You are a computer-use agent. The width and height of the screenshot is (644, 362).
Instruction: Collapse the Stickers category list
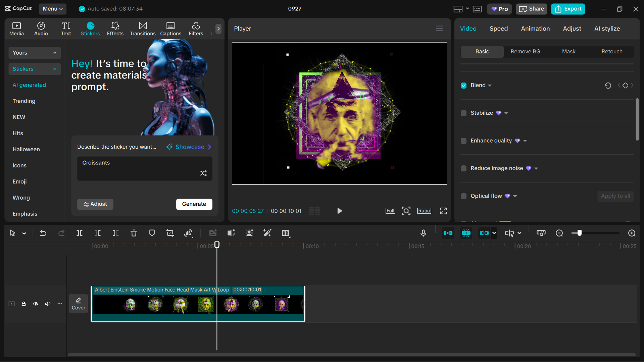(x=34, y=69)
